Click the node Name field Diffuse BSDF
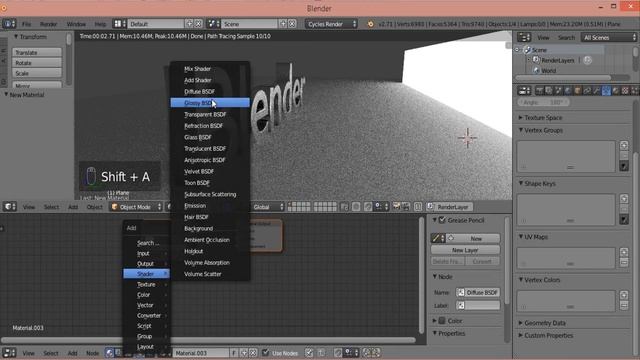 point(478,292)
